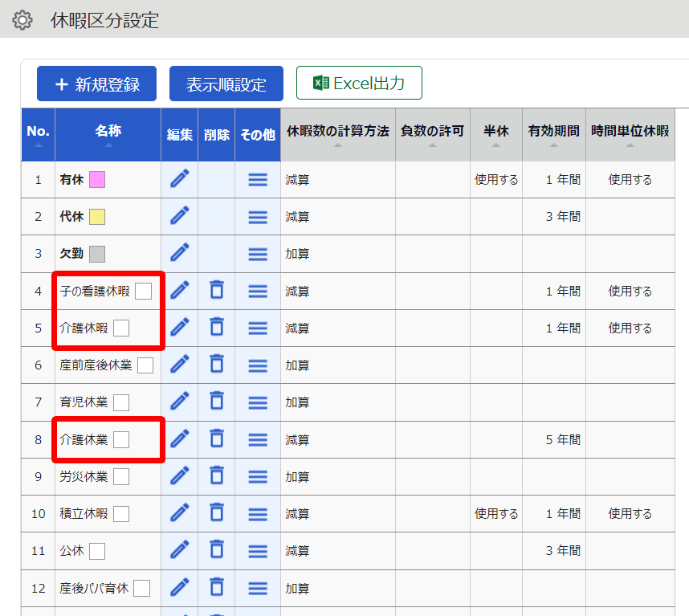Sort by 休暇数の計算方法 column header

(338, 134)
